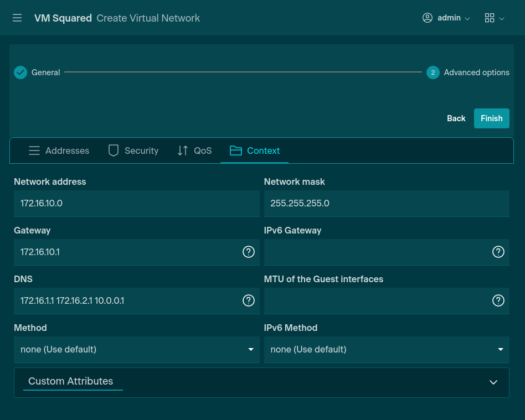
Task: Click the MTU help question icon
Action: tap(498, 300)
